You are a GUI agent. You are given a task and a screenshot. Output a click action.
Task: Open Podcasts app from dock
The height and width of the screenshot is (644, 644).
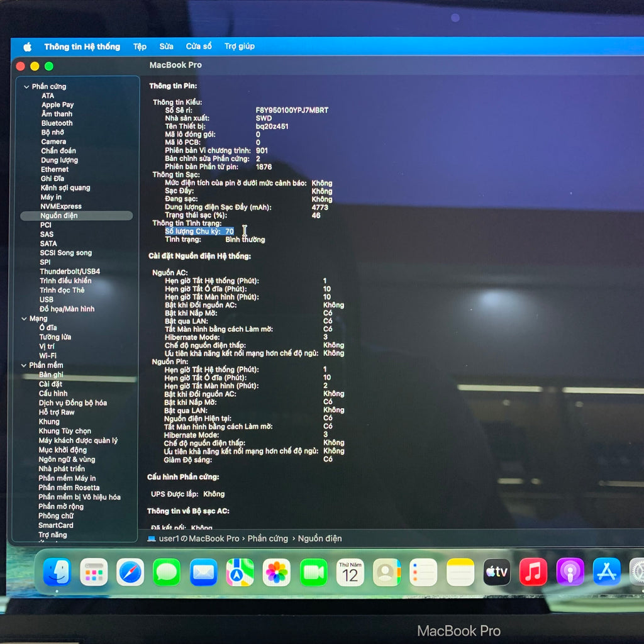pyautogui.click(x=570, y=572)
